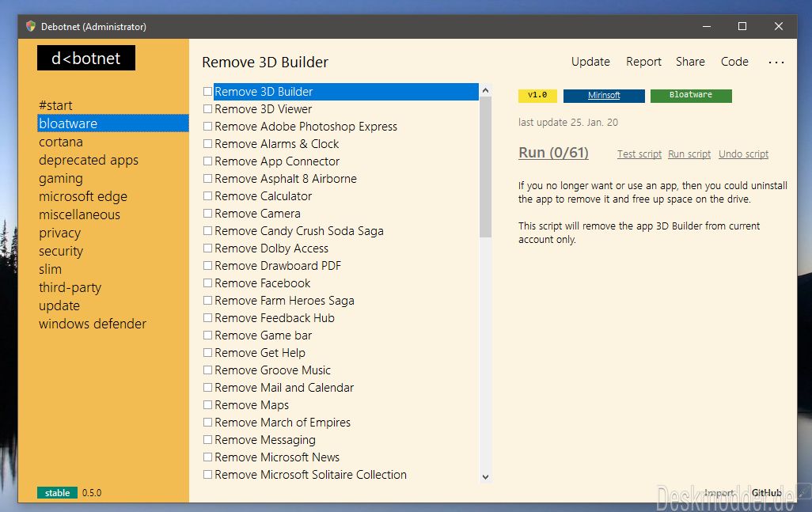The image size is (812, 512).
Task: Click the Debotnet shield icon in title bar
Action: click(31, 26)
